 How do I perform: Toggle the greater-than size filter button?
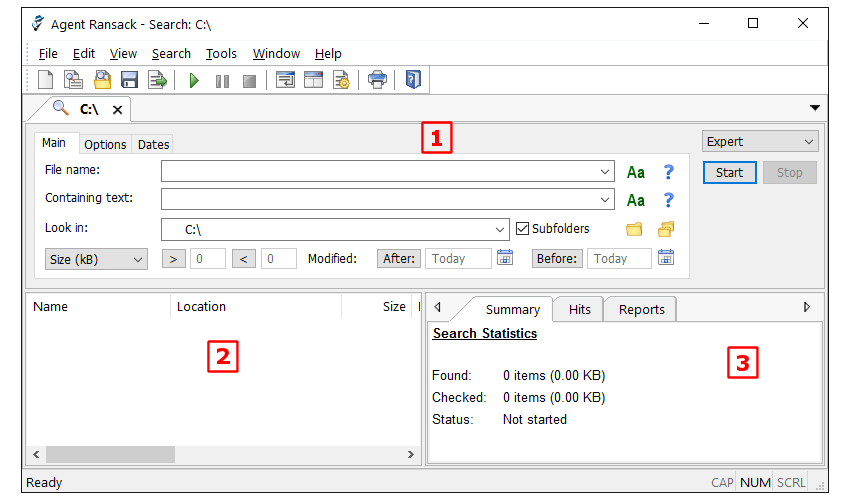(173, 259)
